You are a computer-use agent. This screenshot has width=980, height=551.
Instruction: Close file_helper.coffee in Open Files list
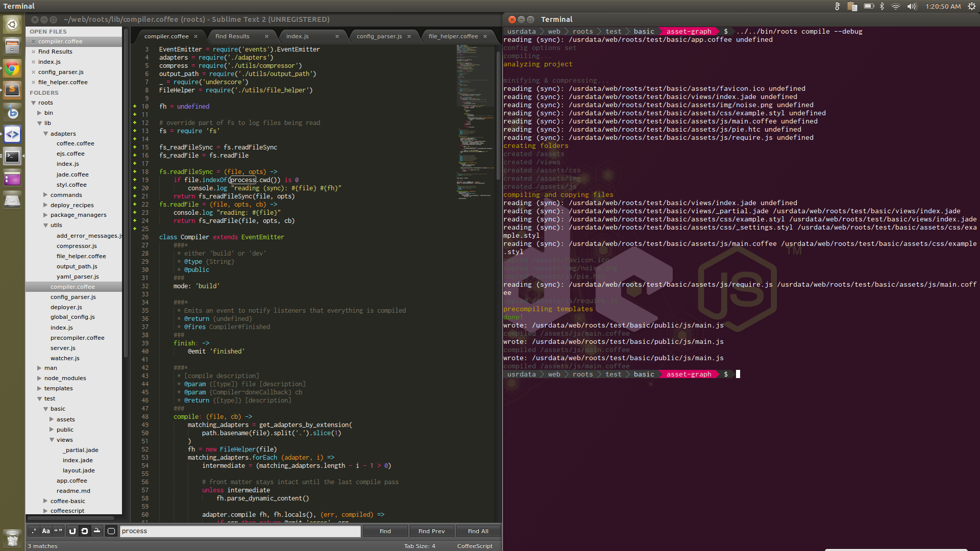[x=33, y=82]
